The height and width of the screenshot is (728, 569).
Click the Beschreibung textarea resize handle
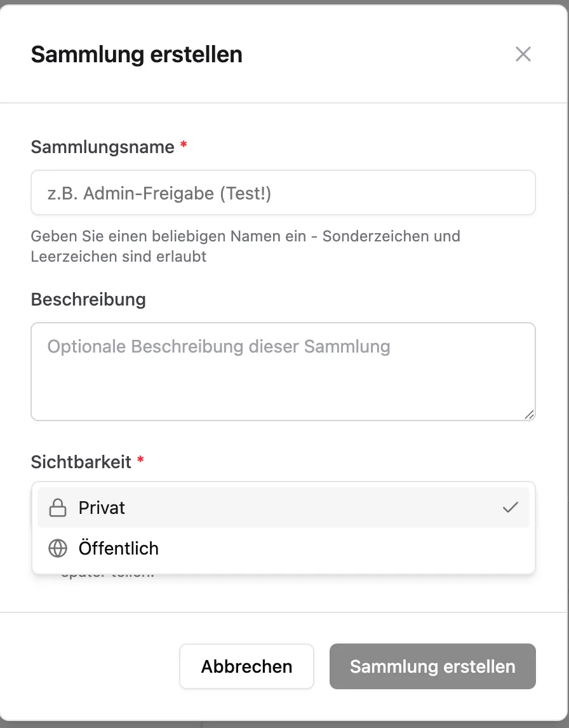[529, 414]
